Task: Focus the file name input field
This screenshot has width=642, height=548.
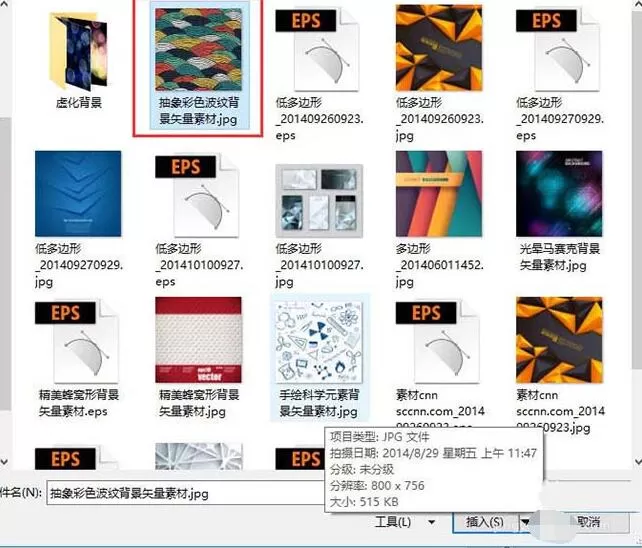Action: click(x=186, y=493)
